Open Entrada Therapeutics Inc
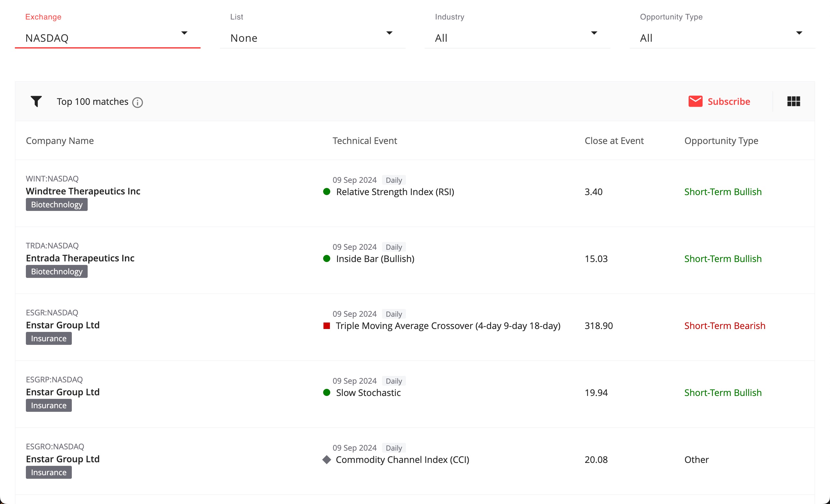This screenshot has width=830, height=504. (x=80, y=258)
